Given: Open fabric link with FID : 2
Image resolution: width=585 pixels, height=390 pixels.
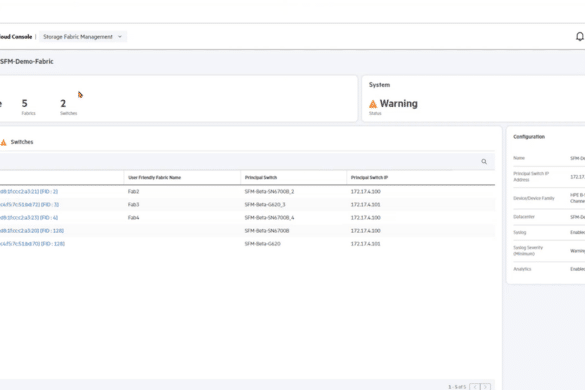Looking at the screenshot, I should tap(29, 191).
